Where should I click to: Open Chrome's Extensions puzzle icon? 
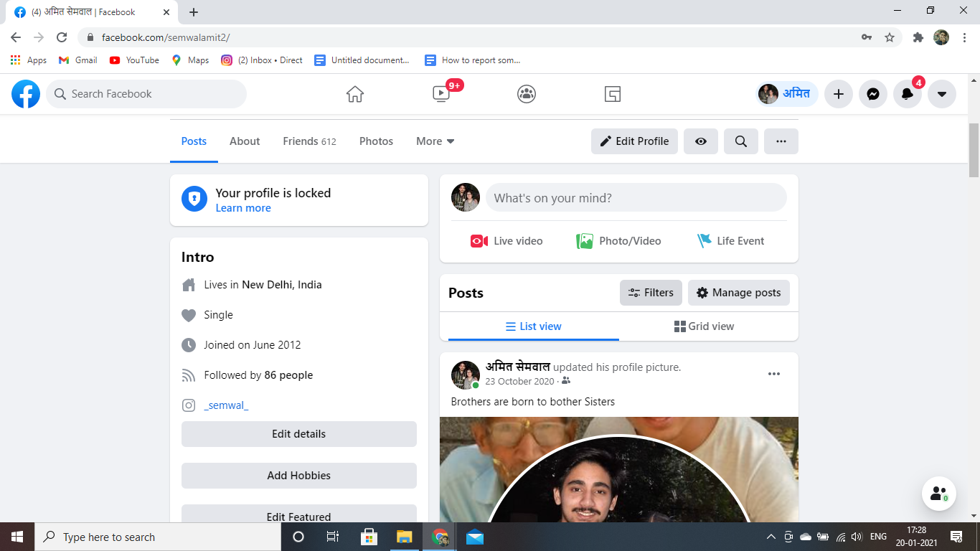[x=918, y=37]
